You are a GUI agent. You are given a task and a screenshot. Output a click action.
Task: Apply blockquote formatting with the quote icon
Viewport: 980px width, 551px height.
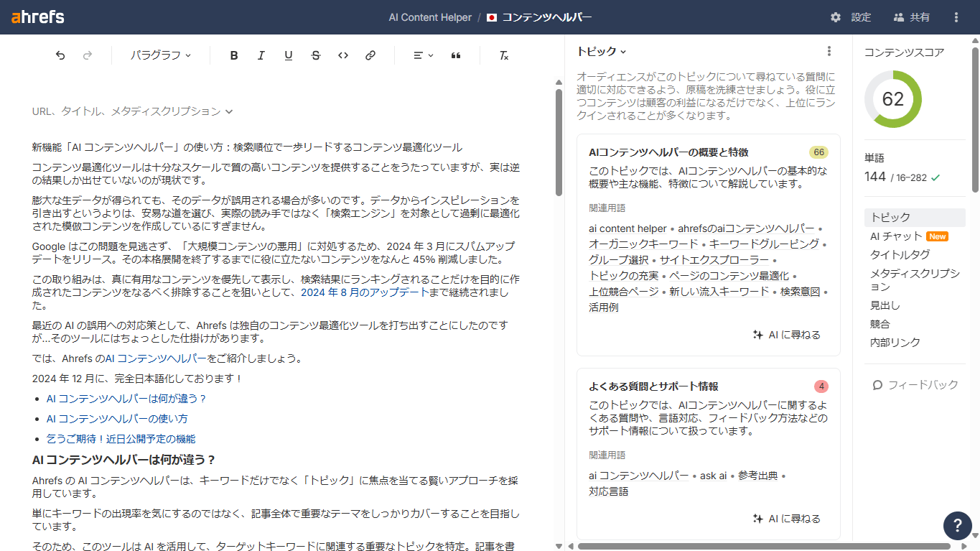coord(456,55)
